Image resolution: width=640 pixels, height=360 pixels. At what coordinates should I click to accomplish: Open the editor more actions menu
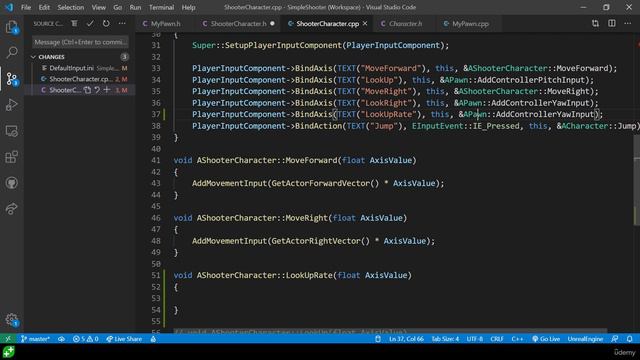628,24
